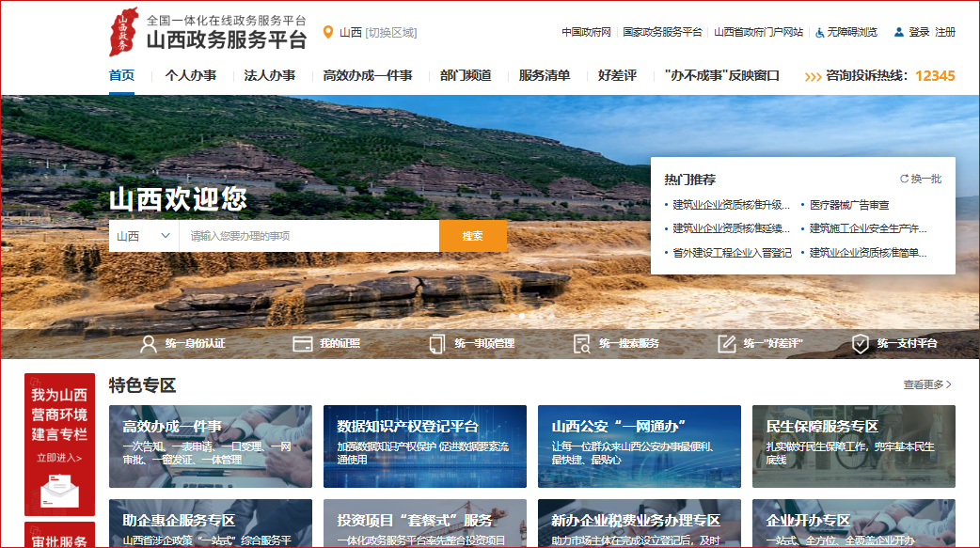Open 民生保障服务专区 card
The width and height of the screenshot is (980, 548).
tap(854, 446)
